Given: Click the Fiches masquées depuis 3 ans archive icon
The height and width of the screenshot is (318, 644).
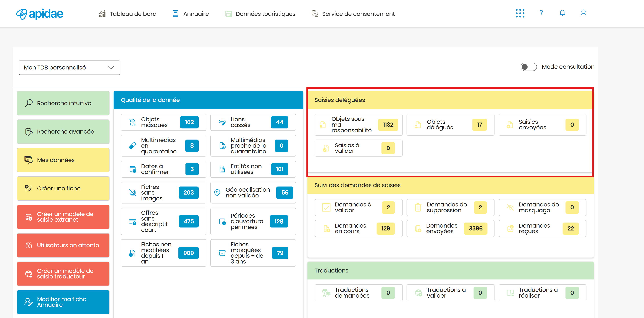Looking at the screenshot, I should pyautogui.click(x=222, y=253).
